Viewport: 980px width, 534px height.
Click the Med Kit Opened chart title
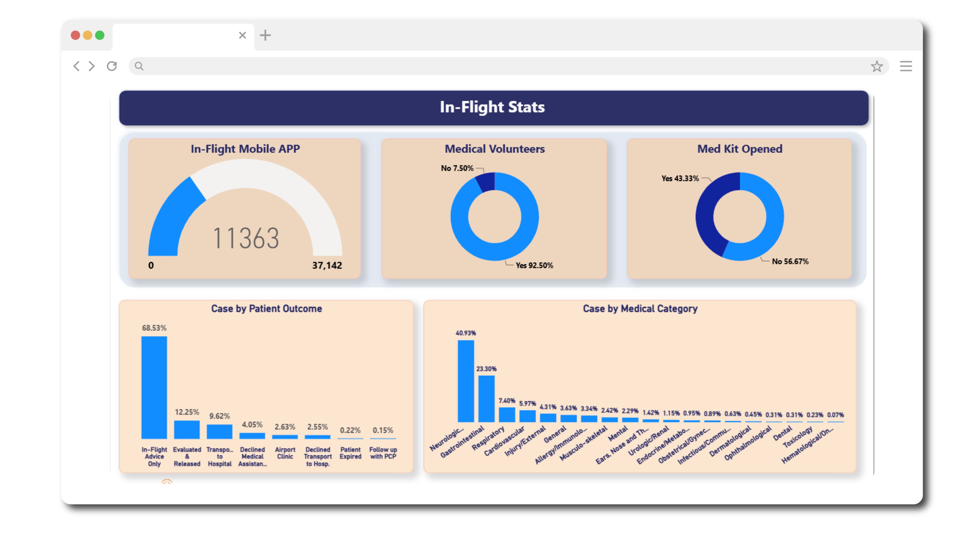[x=740, y=149]
